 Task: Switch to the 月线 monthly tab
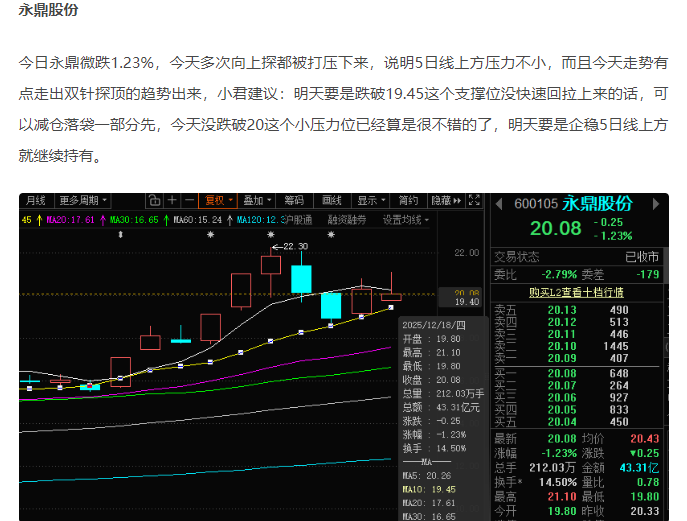point(35,201)
